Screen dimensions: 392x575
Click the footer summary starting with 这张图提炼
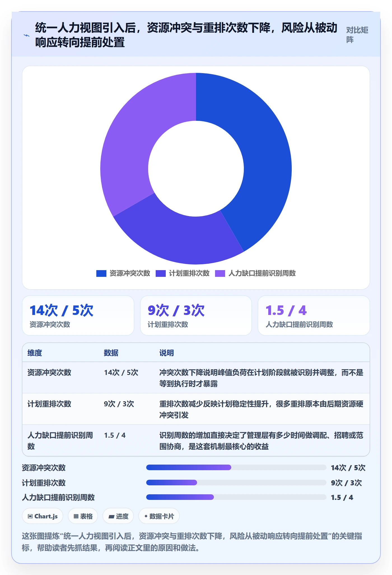(x=192, y=542)
